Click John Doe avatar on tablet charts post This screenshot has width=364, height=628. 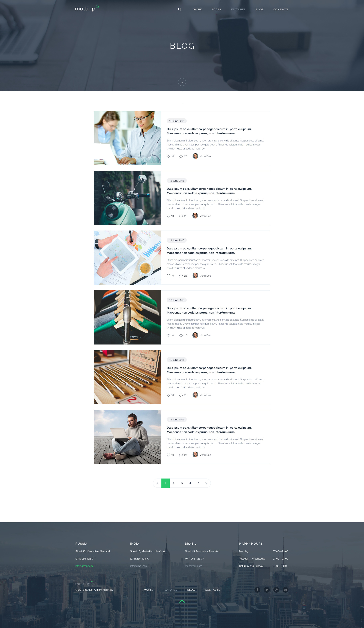(195, 275)
